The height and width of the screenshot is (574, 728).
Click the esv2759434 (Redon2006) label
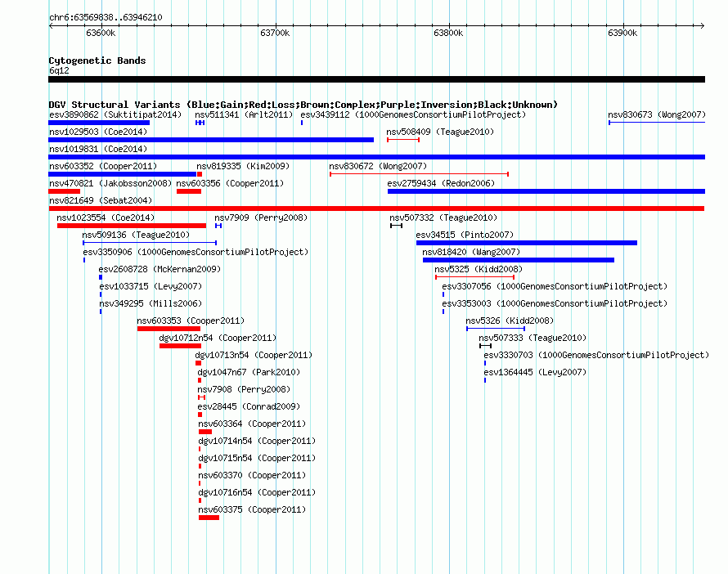pos(441,183)
